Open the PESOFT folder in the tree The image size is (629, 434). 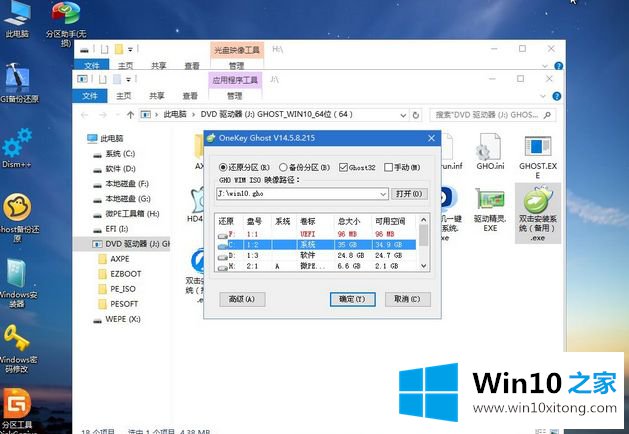click(118, 304)
